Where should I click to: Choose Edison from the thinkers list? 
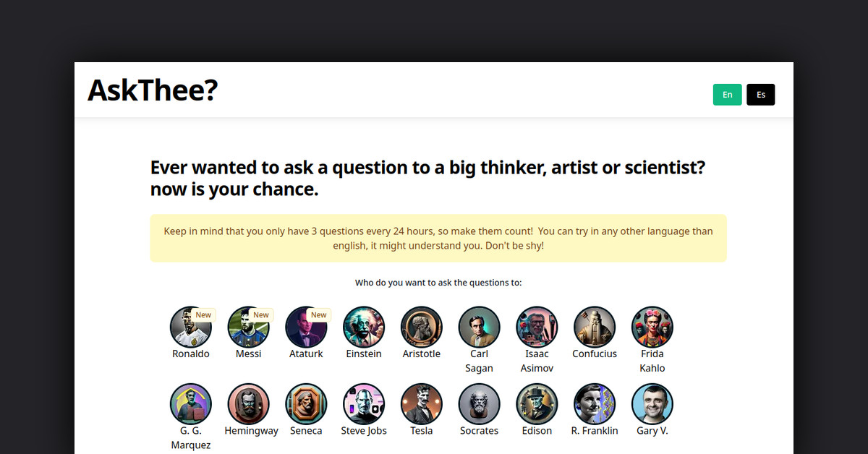(x=536, y=403)
